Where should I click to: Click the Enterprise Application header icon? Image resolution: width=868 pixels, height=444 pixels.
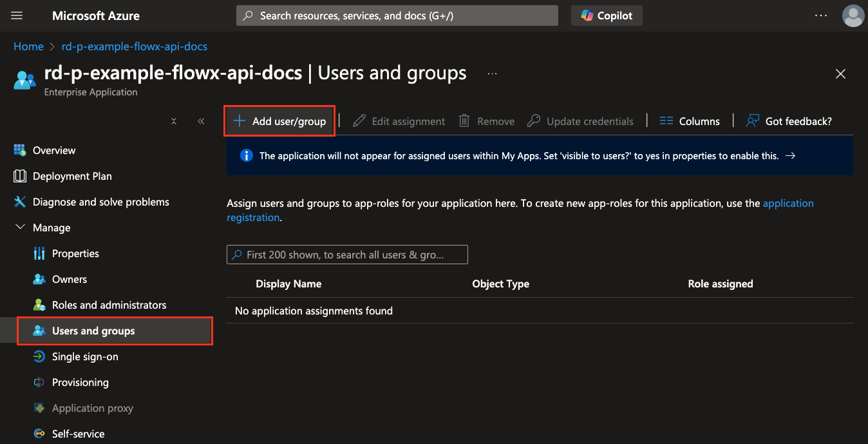(x=24, y=80)
